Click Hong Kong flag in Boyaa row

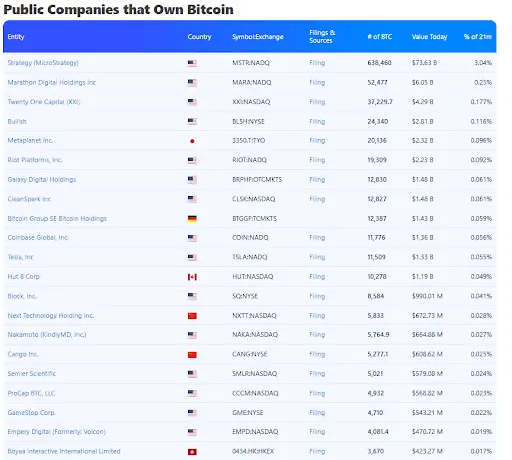(192, 452)
